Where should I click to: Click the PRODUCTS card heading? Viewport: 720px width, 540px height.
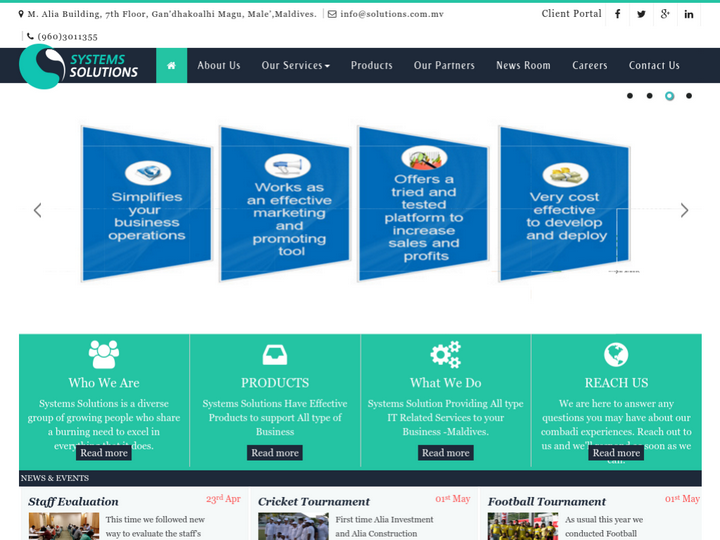275,383
